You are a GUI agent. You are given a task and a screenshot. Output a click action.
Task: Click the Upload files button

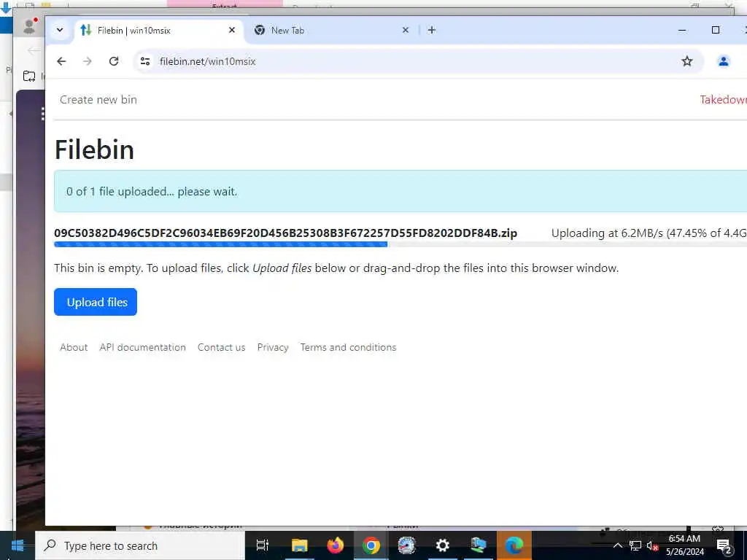[96, 302]
